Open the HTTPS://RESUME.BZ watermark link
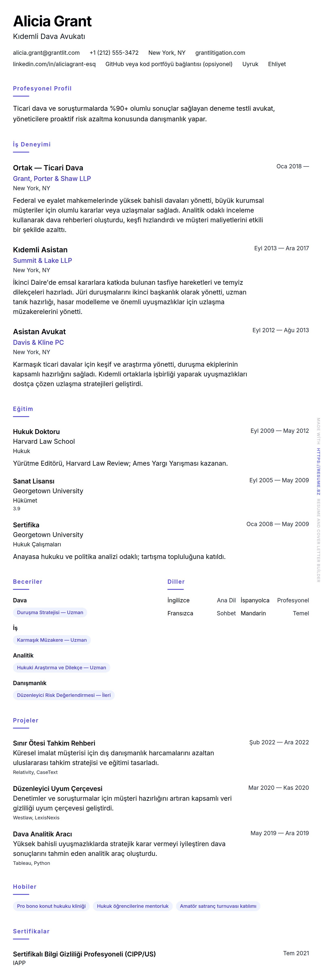322x980 pixels. click(x=318, y=471)
